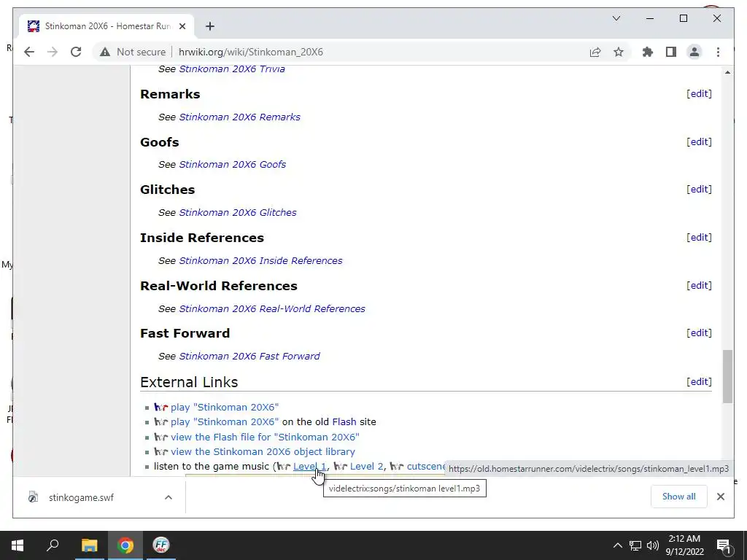
Task: Open the network status tray icon
Action: (x=635, y=545)
